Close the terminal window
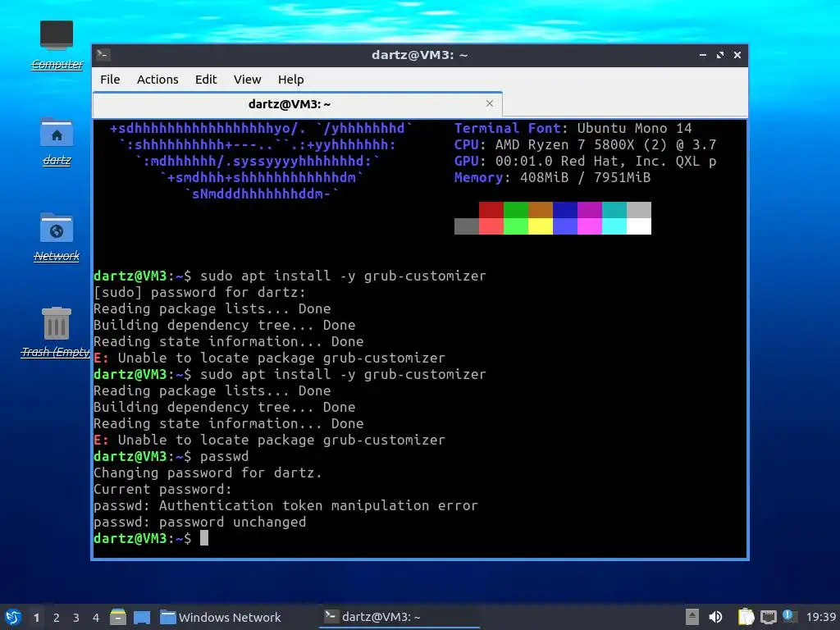This screenshot has width=840, height=630. [737, 55]
